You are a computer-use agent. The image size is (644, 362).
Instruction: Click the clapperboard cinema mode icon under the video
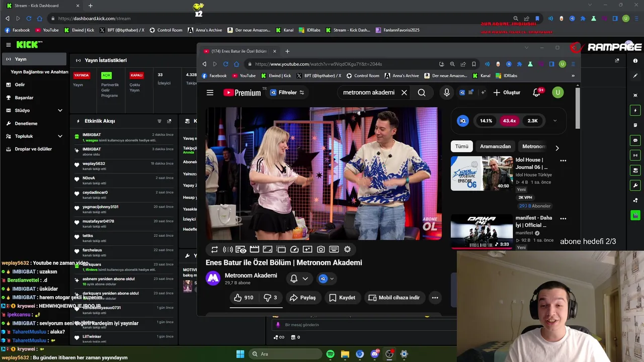click(x=254, y=249)
